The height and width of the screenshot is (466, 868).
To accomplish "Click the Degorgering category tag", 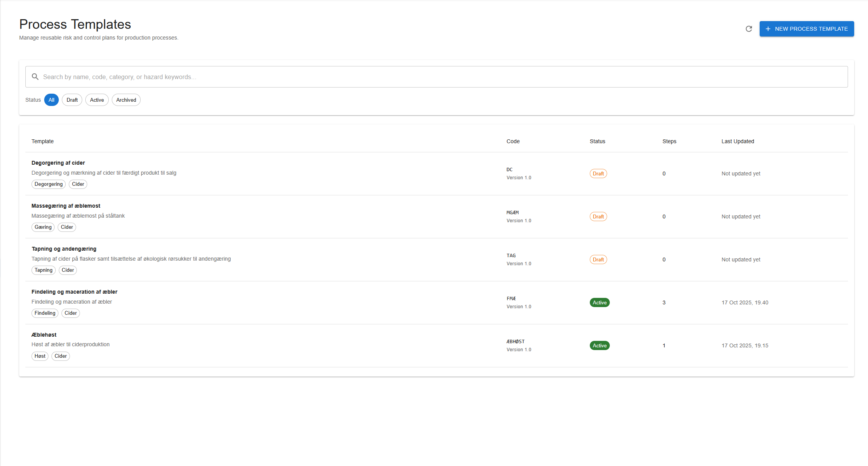I will click(48, 184).
